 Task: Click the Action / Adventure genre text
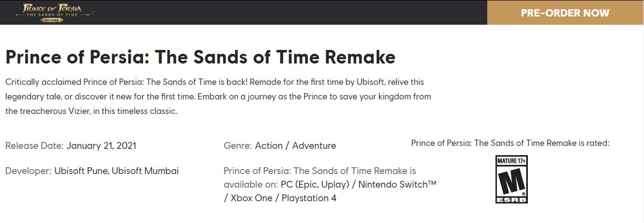tap(295, 145)
